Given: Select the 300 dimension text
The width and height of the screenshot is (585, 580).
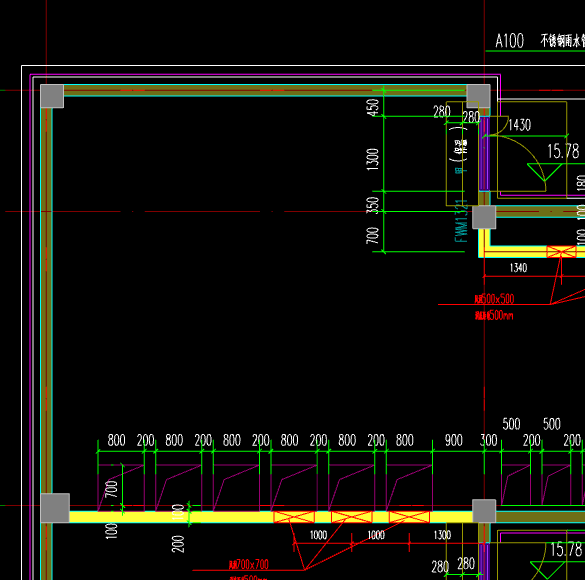Looking at the screenshot, I should coord(488,441).
